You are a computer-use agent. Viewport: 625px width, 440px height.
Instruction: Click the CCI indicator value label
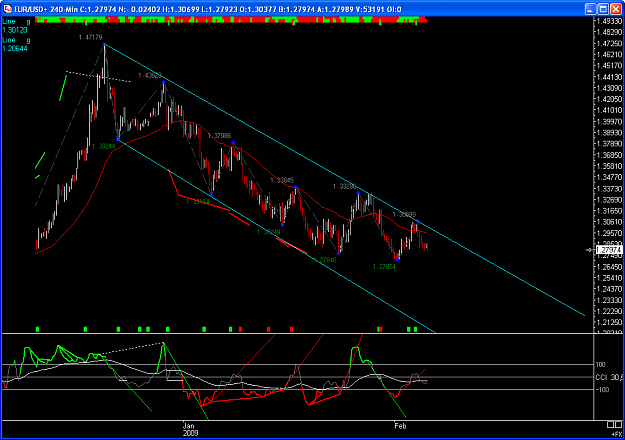tap(608, 377)
